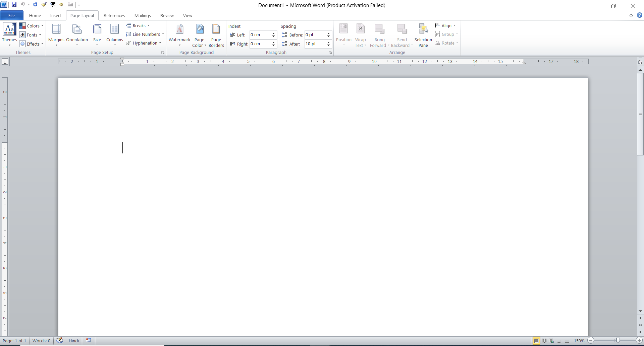Save document from quick access toolbar
Image resolution: width=644 pixels, height=346 pixels.
click(14, 4)
